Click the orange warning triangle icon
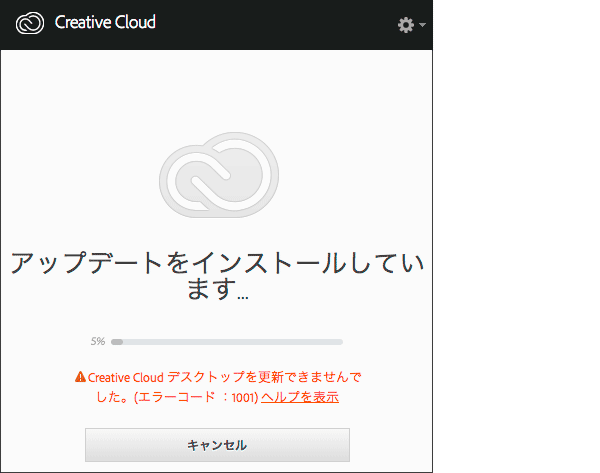The image size is (600, 473). pyautogui.click(x=80, y=378)
